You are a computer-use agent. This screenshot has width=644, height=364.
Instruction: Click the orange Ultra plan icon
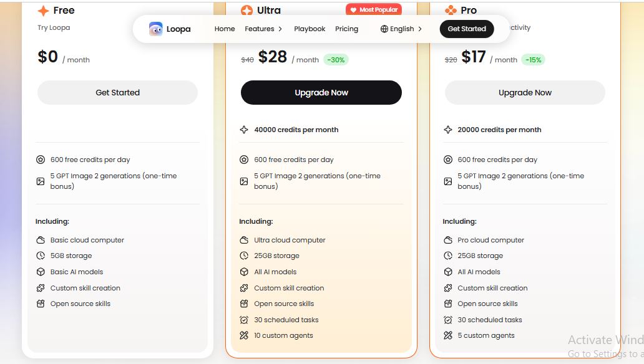pos(247,10)
